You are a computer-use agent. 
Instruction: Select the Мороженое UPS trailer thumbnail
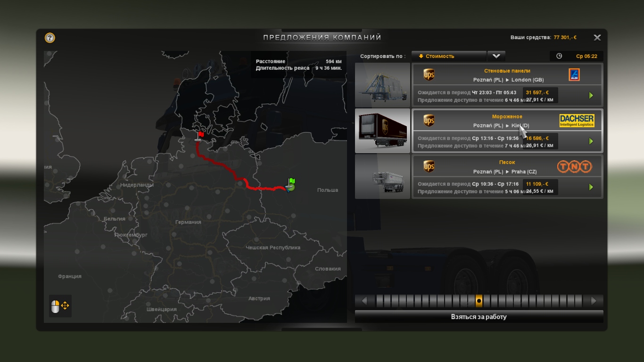click(x=382, y=131)
